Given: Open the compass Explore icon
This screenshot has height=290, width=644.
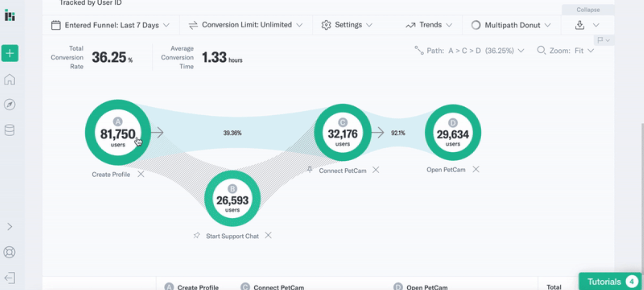Looking at the screenshot, I should click(x=9, y=104).
